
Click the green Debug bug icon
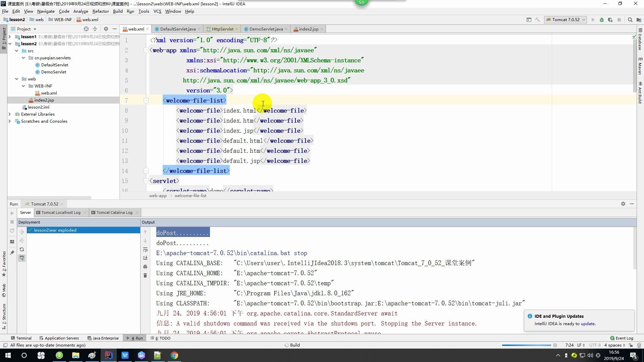602,20
